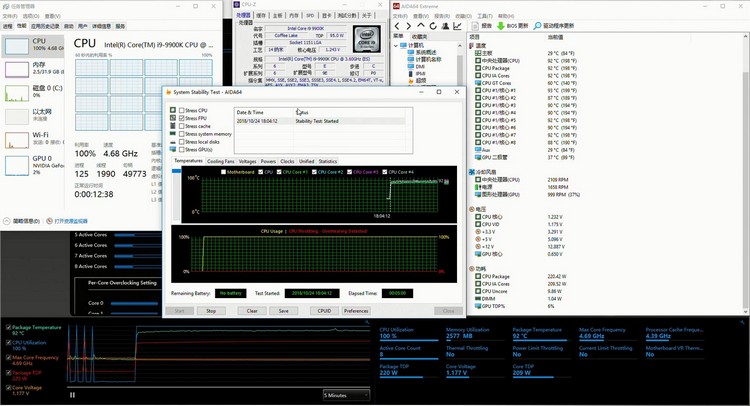750x406 pixels.
Task: Enable the Stress cache checkbox
Action: 182,126
